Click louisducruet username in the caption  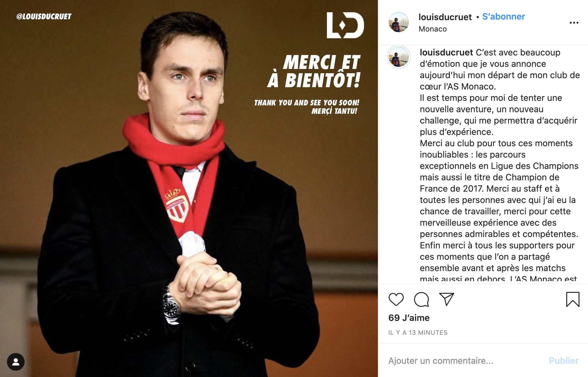point(446,52)
